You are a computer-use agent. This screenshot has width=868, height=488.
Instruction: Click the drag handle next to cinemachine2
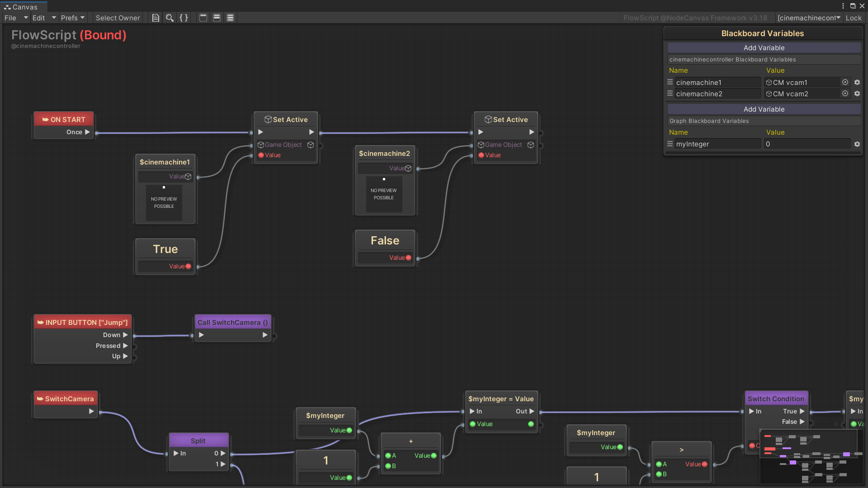point(670,94)
